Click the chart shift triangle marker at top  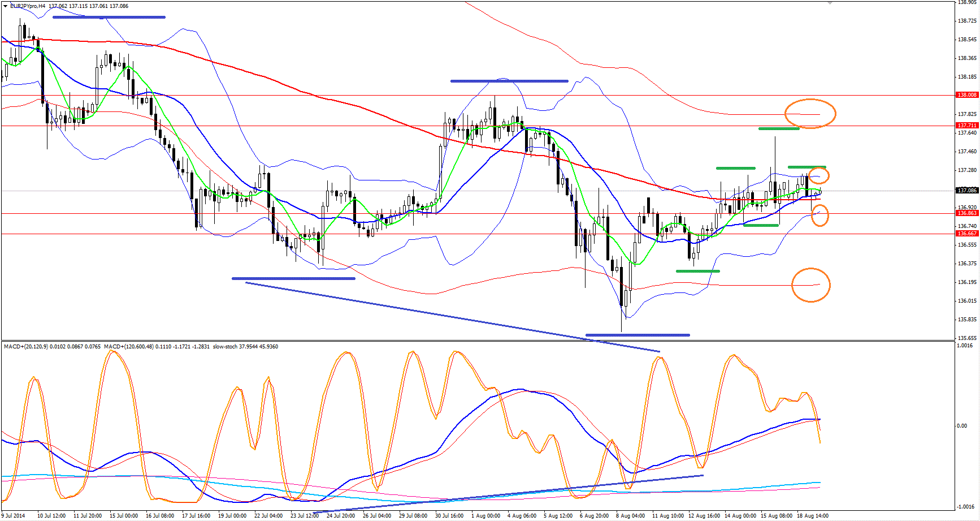point(830,3)
